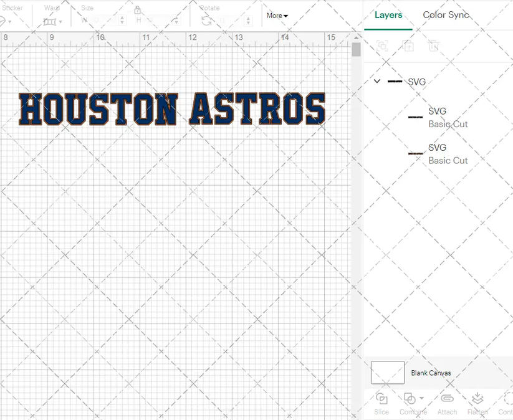Collapse the SVG layer group

[x=376, y=82]
